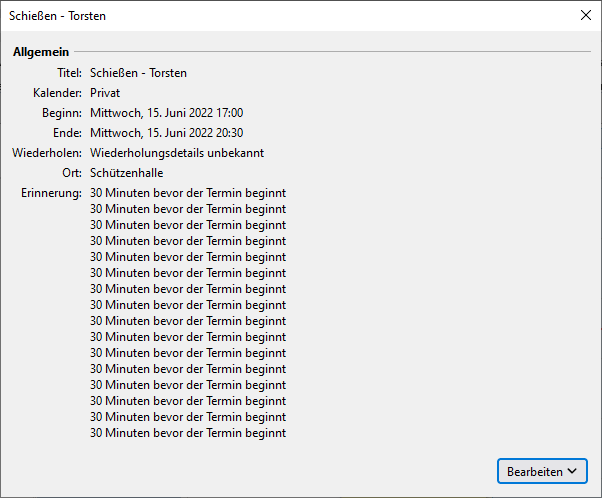Select the title value Schießen - Torsten

(x=138, y=73)
